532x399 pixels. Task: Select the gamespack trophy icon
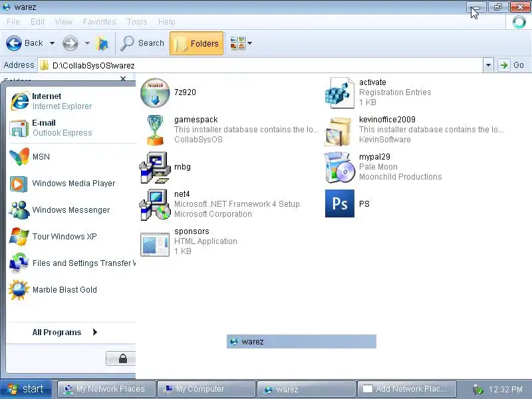click(x=155, y=130)
